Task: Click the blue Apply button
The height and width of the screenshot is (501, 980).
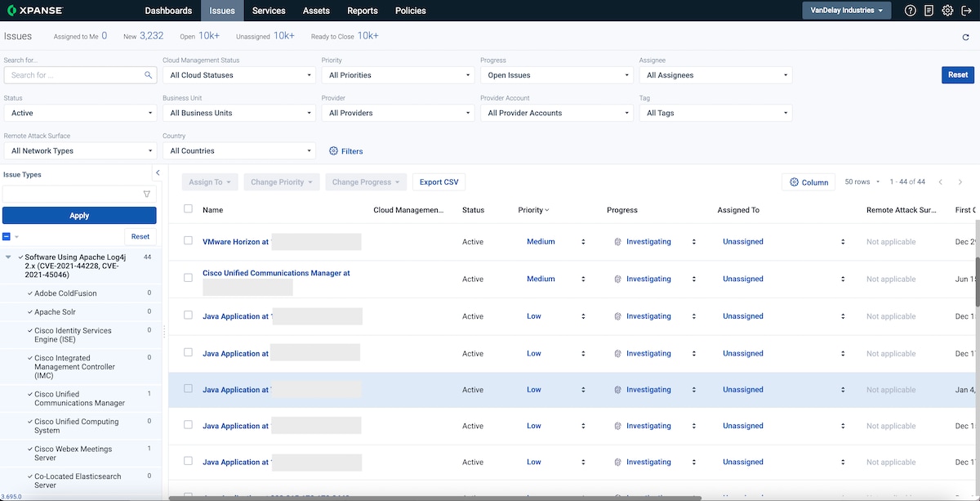Action: [x=79, y=216]
